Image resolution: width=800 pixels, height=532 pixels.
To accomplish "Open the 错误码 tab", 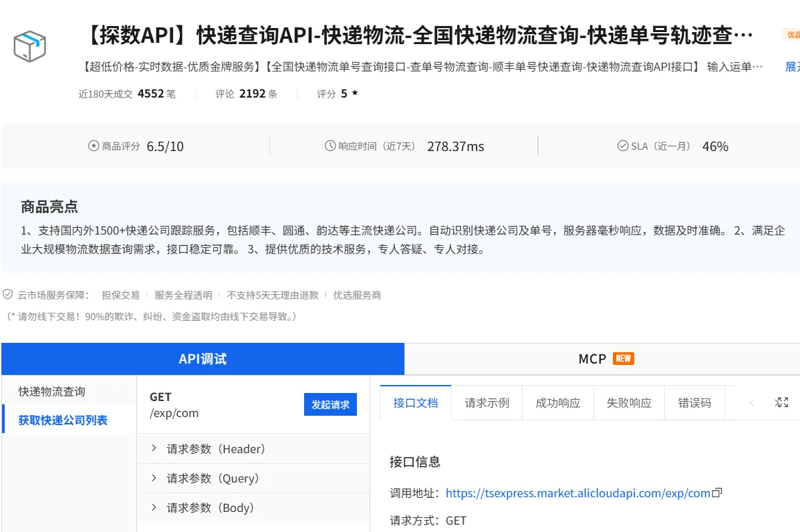I will (694, 403).
